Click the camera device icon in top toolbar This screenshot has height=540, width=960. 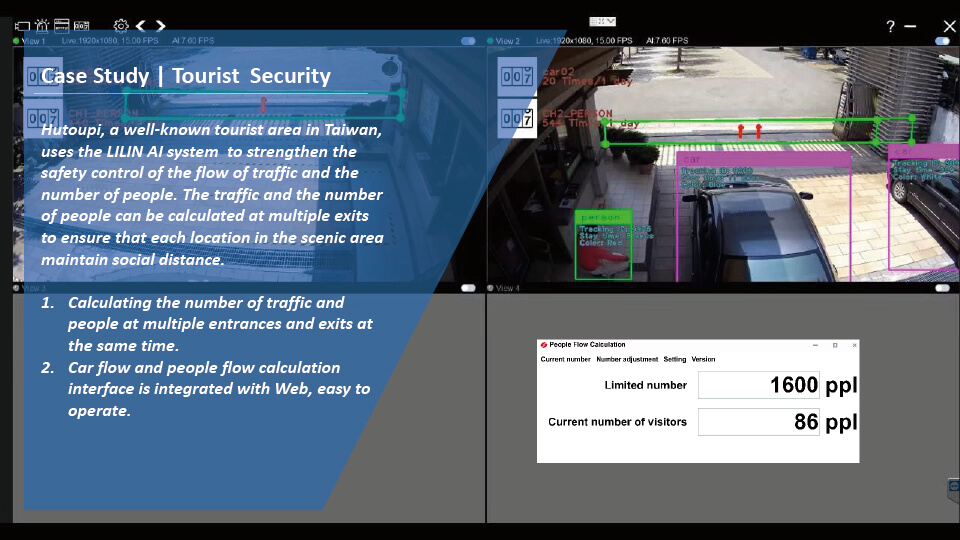pyautogui.click(x=22, y=25)
